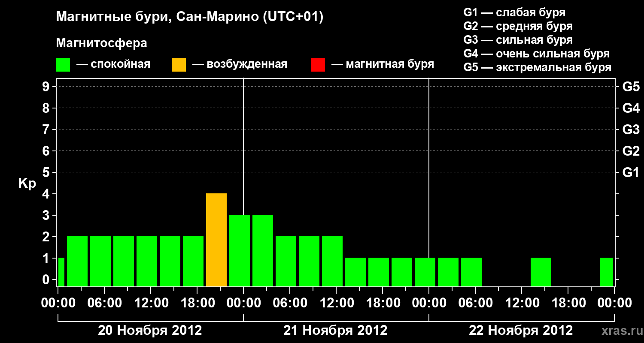Select the title 'Магнитные бури, Сан-Марино (UTC+01)'
The height and width of the screenshot is (343, 644).
[x=189, y=17]
